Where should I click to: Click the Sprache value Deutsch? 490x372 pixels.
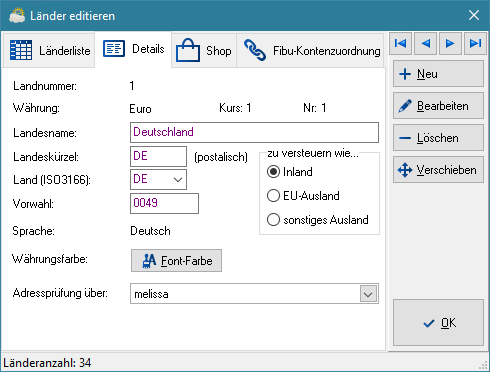[x=150, y=231]
